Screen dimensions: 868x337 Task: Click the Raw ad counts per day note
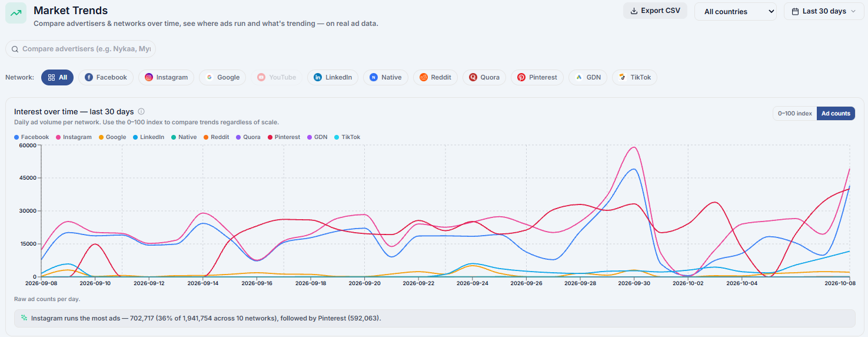tap(47, 299)
